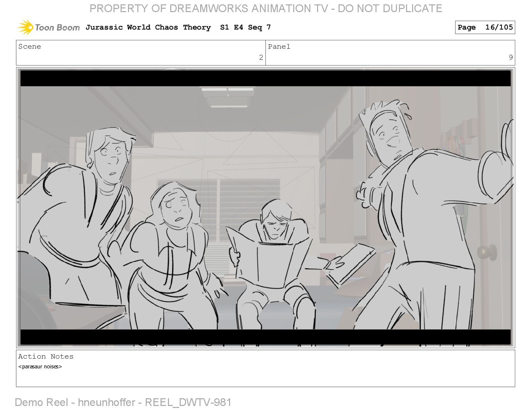Click the 'Action Notes' heading
Viewport: 532px width, 411px height.
pyautogui.click(x=46, y=356)
